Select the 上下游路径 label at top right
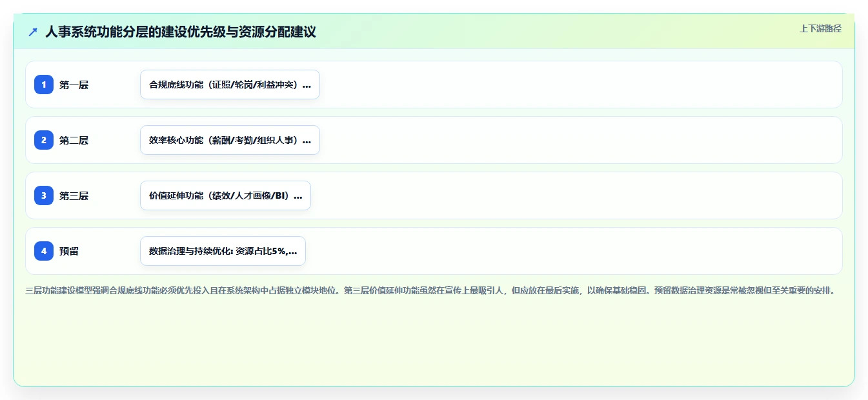This screenshot has width=868, height=400. (x=820, y=28)
